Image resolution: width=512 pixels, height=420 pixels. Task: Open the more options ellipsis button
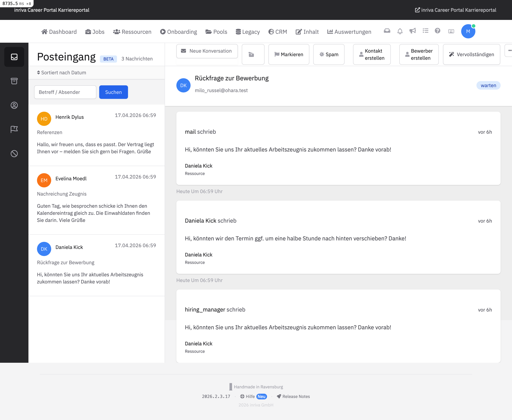pyautogui.click(x=508, y=50)
